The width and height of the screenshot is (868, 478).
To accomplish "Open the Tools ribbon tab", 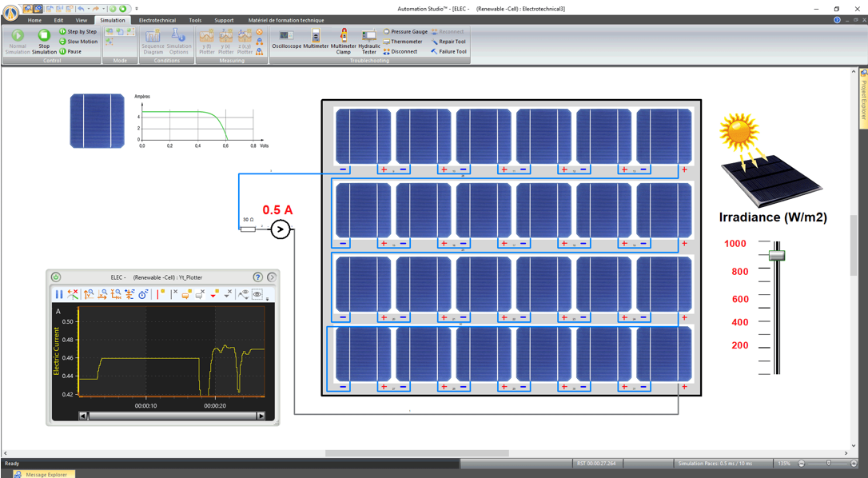I will point(195,20).
